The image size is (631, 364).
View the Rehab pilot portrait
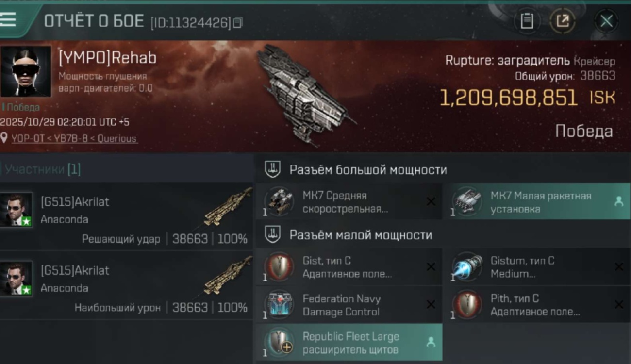pyautogui.click(x=26, y=71)
